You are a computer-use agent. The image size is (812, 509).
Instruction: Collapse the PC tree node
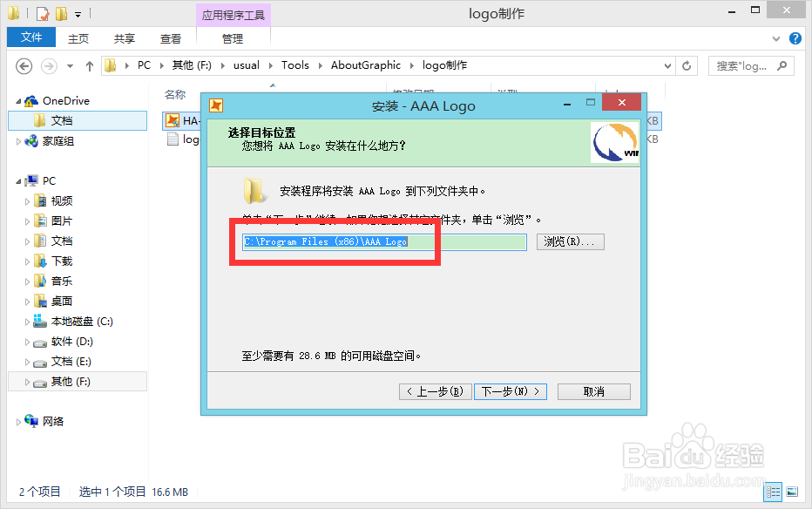18,181
